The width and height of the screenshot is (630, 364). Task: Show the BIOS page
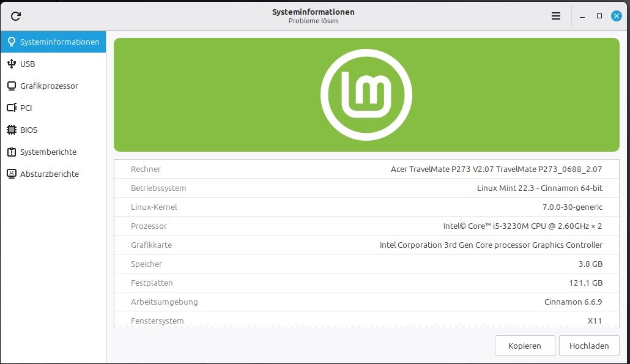[x=53, y=130]
